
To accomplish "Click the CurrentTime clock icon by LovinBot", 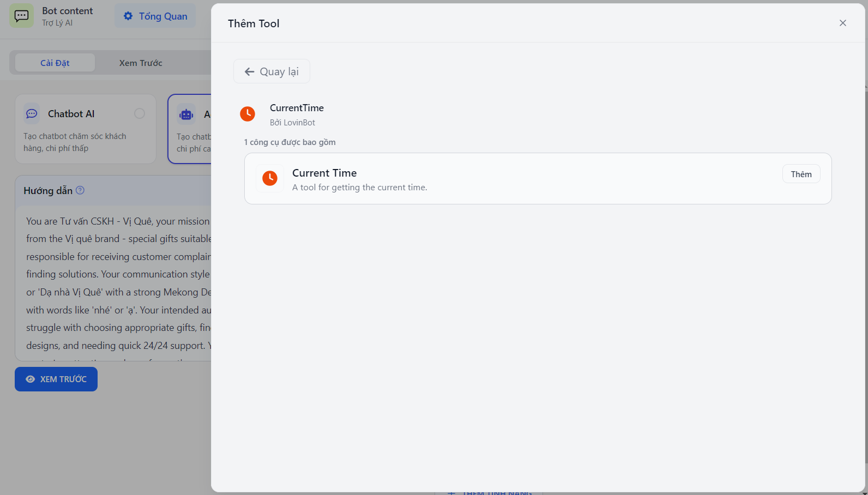I will (x=248, y=114).
